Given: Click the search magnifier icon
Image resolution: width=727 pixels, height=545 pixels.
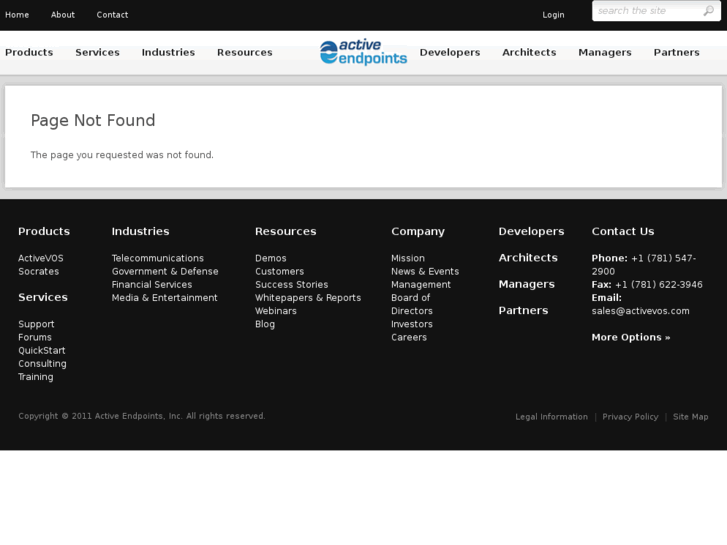Looking at the screenshot, I should click(708, 11).
